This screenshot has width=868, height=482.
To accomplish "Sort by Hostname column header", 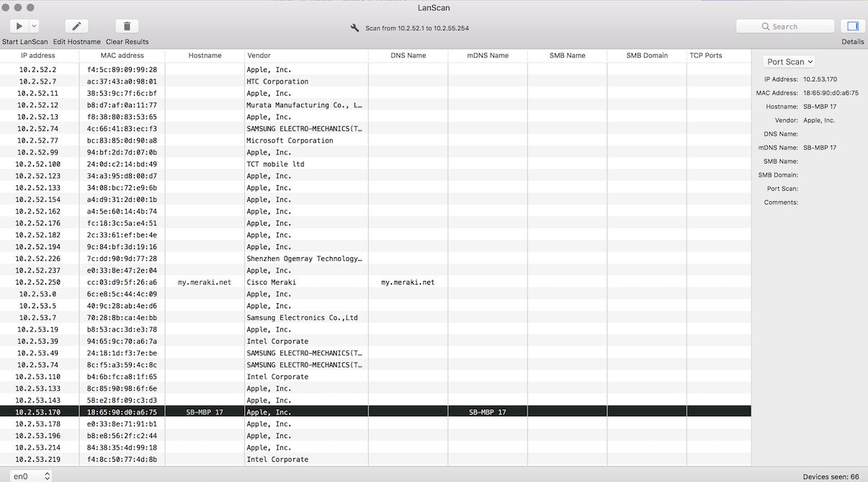I will coord(205,55).
